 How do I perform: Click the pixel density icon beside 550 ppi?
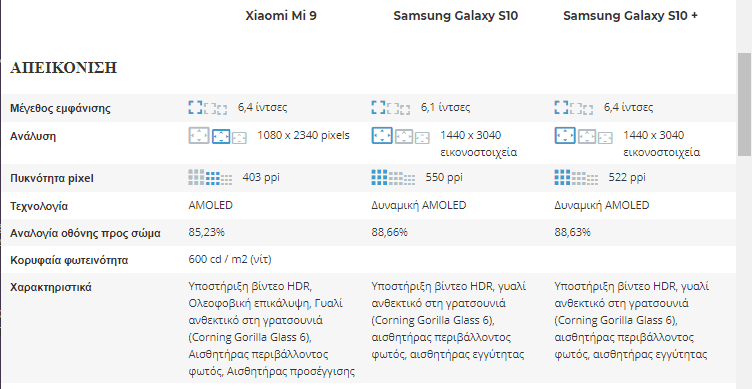393,177
